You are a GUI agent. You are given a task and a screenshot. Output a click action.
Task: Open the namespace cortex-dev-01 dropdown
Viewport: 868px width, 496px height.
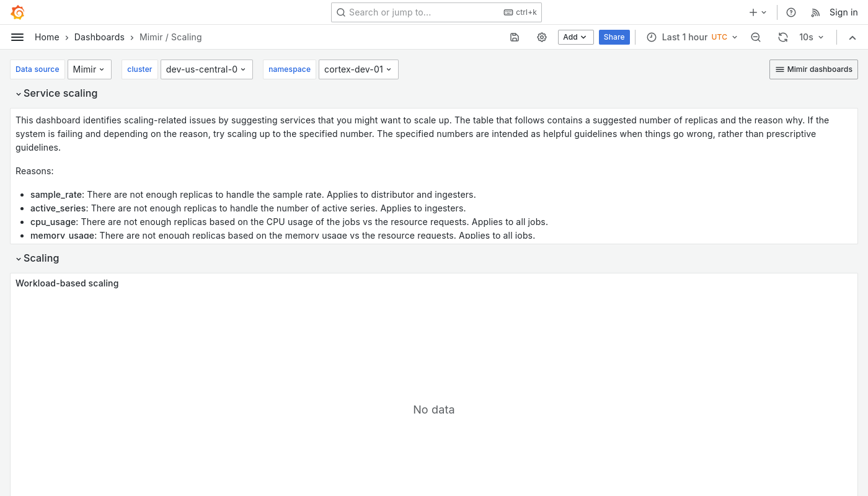coord(358,69)
